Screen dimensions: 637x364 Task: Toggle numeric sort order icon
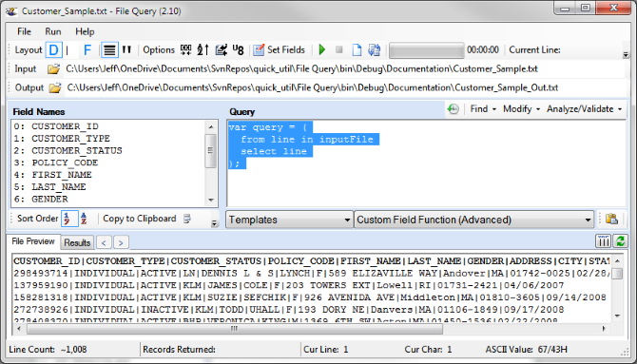(x=69, y=219)
